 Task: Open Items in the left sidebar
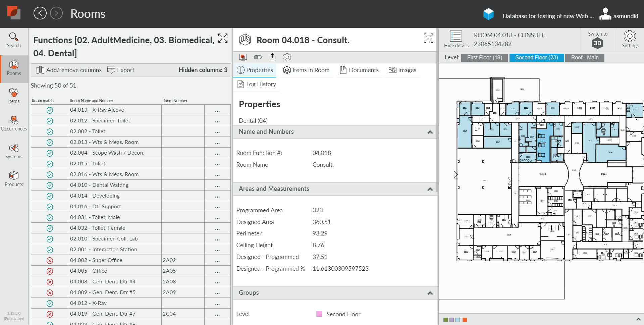point(14,96)
